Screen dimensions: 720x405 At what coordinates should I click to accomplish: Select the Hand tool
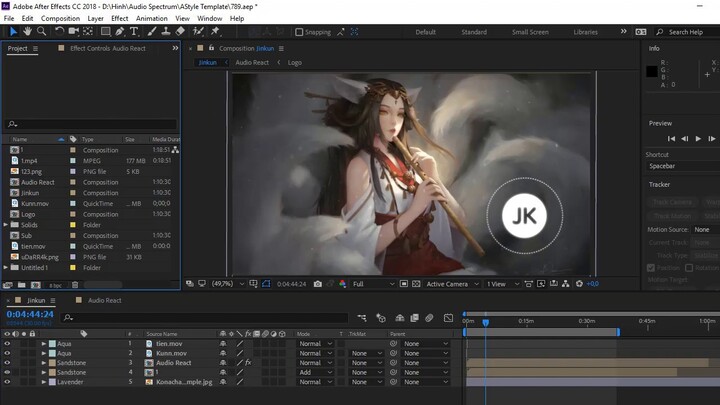point(28,31)
